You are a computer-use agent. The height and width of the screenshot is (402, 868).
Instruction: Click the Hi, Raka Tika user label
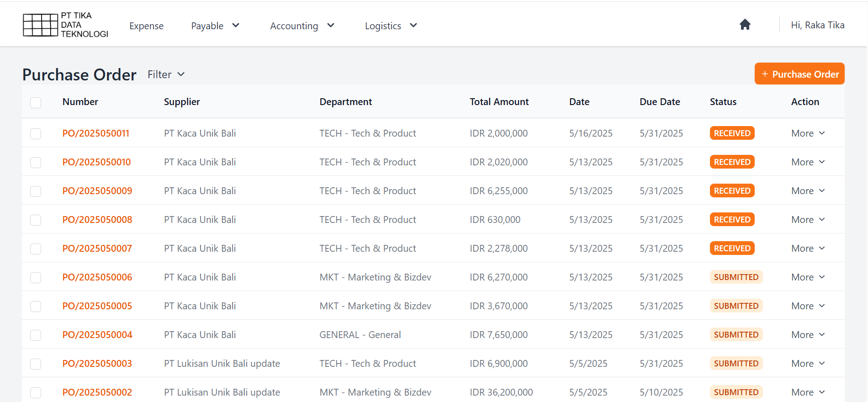[817, 25]
